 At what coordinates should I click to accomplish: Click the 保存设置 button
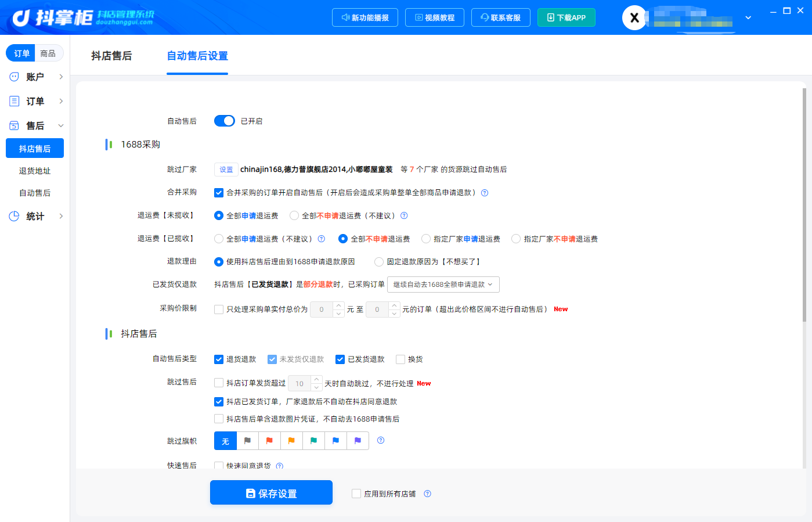click(x=271, y=492)
